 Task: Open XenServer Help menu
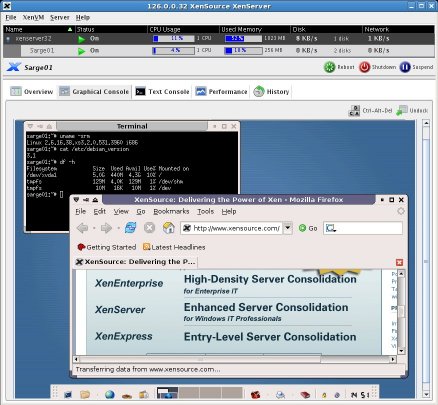tap(83, 17)
